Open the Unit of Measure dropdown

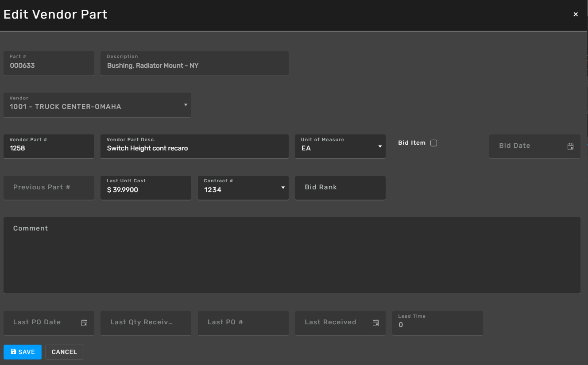(x=340, y=146)
